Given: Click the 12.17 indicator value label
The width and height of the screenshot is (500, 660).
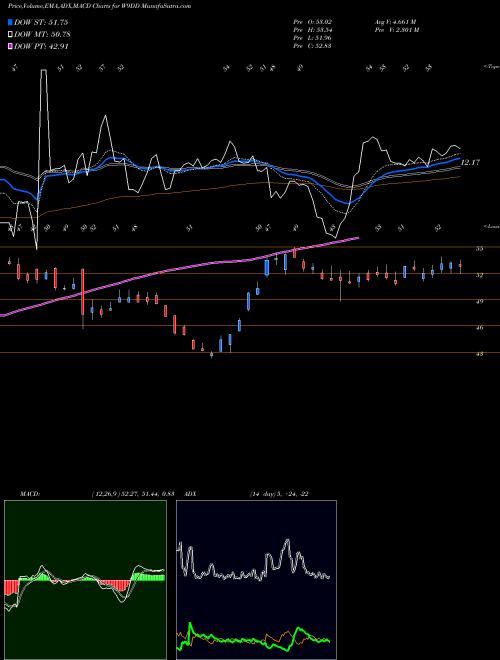Looking at the screenshot, I should (470, 162).
